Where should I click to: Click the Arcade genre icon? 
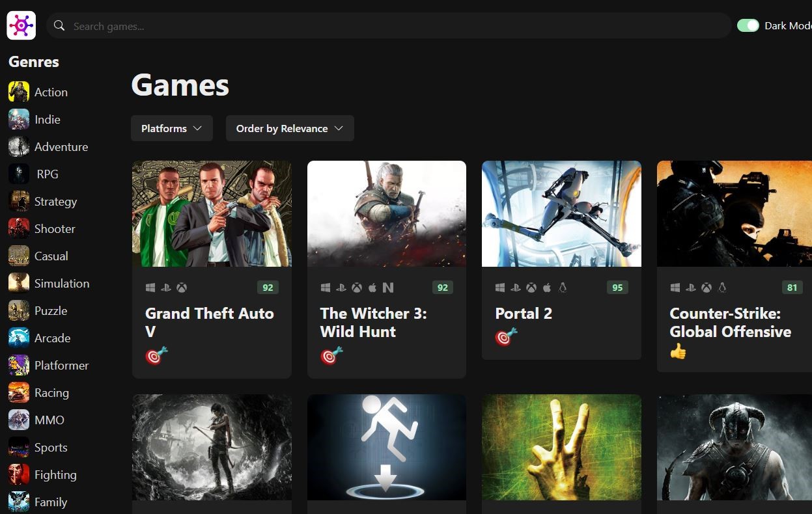click(19, 338)
